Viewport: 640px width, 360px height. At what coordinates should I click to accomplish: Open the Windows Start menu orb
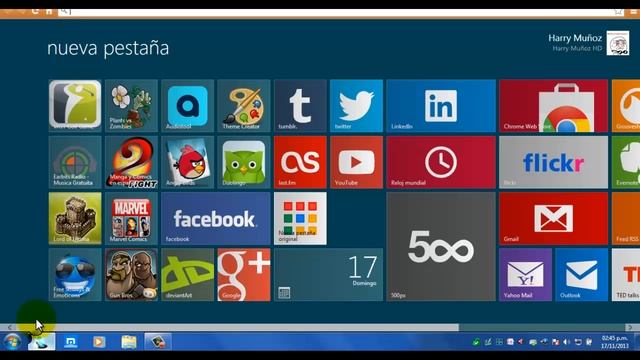13,342
